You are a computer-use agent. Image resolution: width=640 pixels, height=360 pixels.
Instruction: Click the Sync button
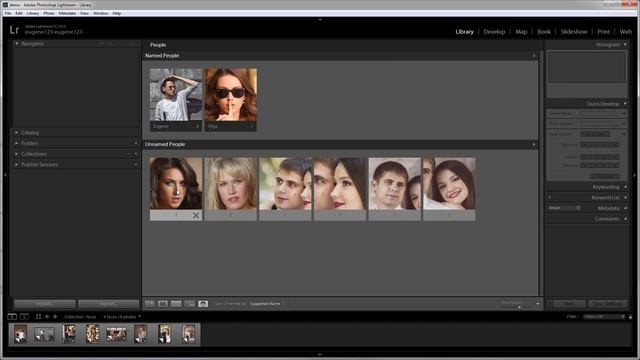click(x=569, y=304)
